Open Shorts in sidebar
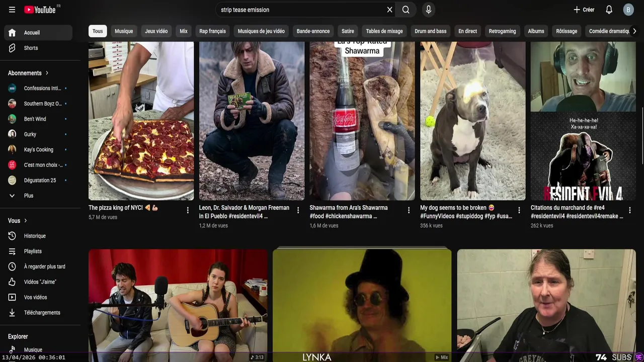The height and width of the screenshot is (362, 644). coord(38,48)
